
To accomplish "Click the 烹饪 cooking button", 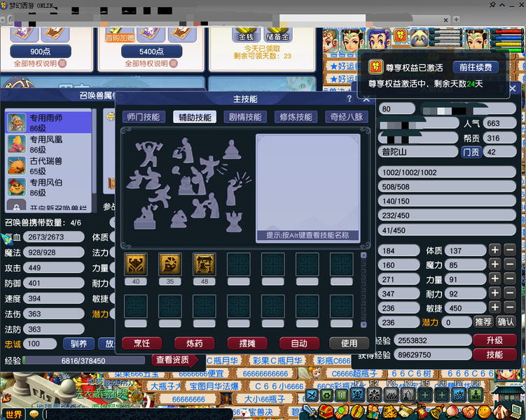I will pyautogui.click(x=142, y=343).
